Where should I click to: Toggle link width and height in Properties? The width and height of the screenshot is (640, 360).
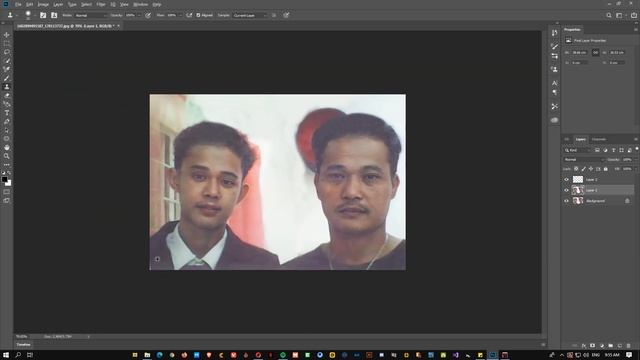click(x=596, y=52)
